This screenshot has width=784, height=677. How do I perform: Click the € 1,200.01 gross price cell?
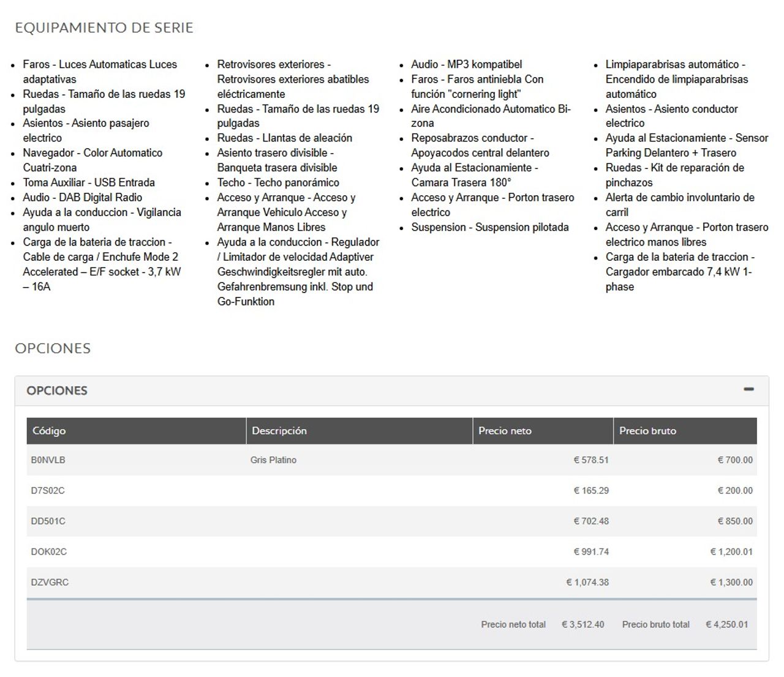[x=731, y=552]
